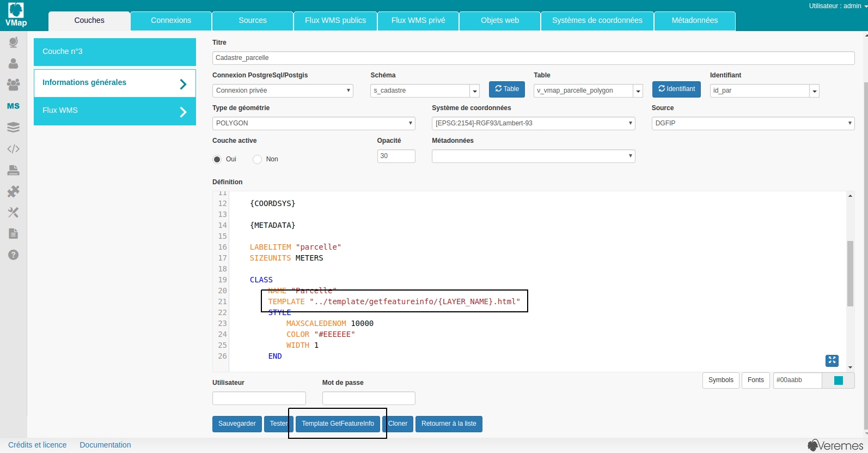The height and width of the screenshot is (453, 868).
Task: Click Retourner à la liste button
Action: click(x=449, y=424)
